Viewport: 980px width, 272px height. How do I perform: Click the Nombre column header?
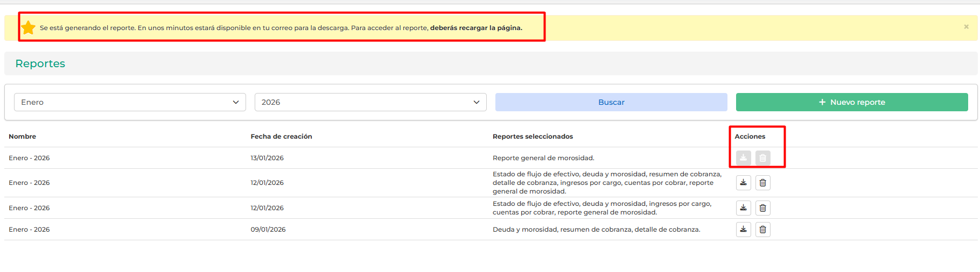click(x=23, y=137)
